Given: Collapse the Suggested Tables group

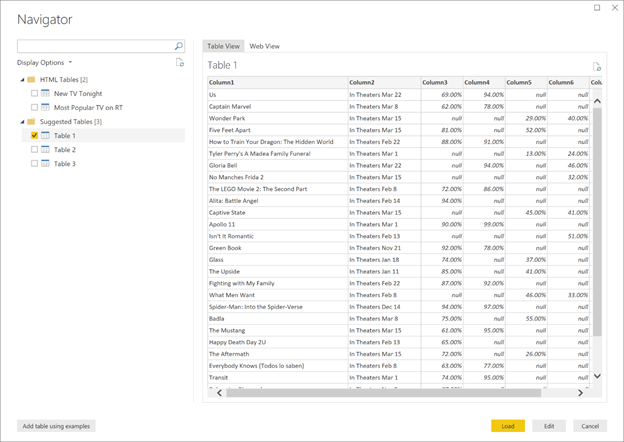Looking at the screenshot, I should (22, 121).
